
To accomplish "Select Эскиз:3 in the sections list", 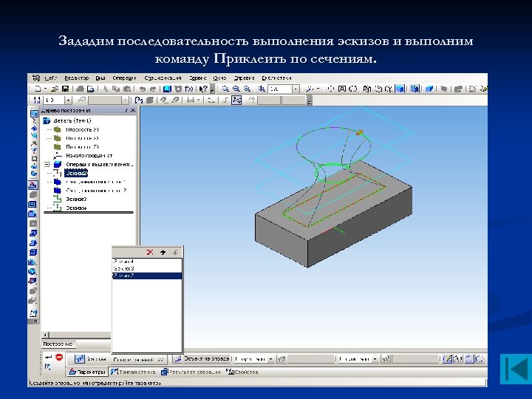I will (147, 268).
